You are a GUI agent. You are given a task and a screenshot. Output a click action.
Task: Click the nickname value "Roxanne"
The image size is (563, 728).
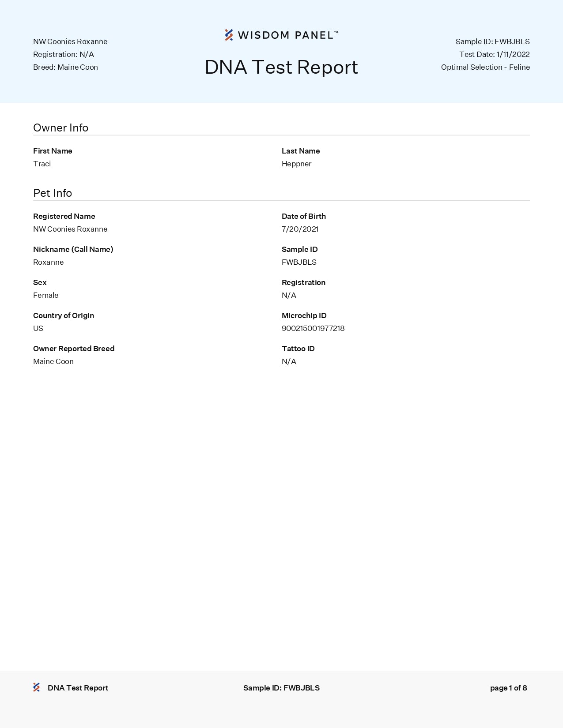[48, 262]
